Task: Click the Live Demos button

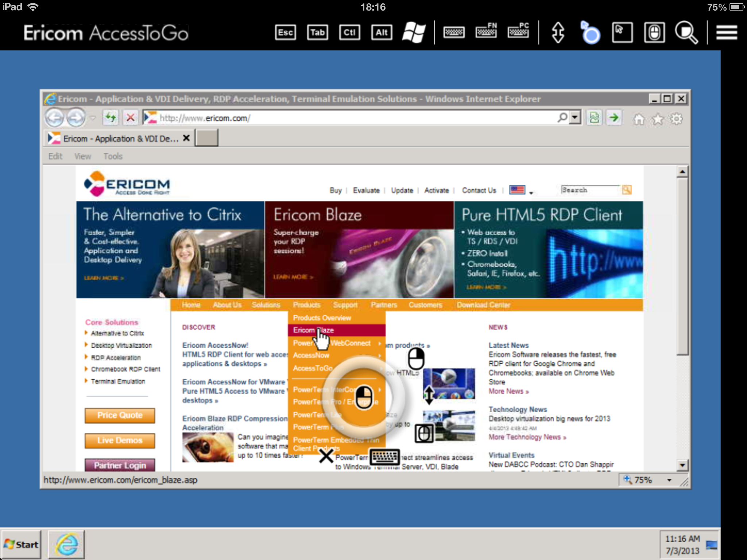Action: tap(120, 440)
